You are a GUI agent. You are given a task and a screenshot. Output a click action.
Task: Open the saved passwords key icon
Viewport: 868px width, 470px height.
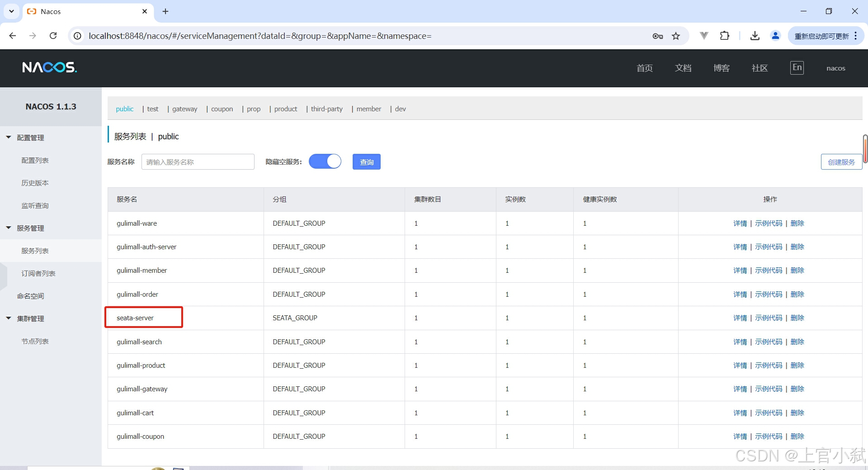pyautogui.click(x=658, y=36)
